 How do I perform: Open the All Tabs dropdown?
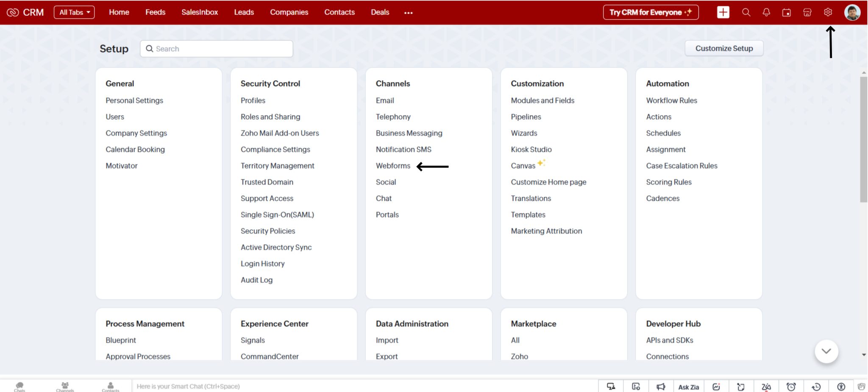point(74,12)
